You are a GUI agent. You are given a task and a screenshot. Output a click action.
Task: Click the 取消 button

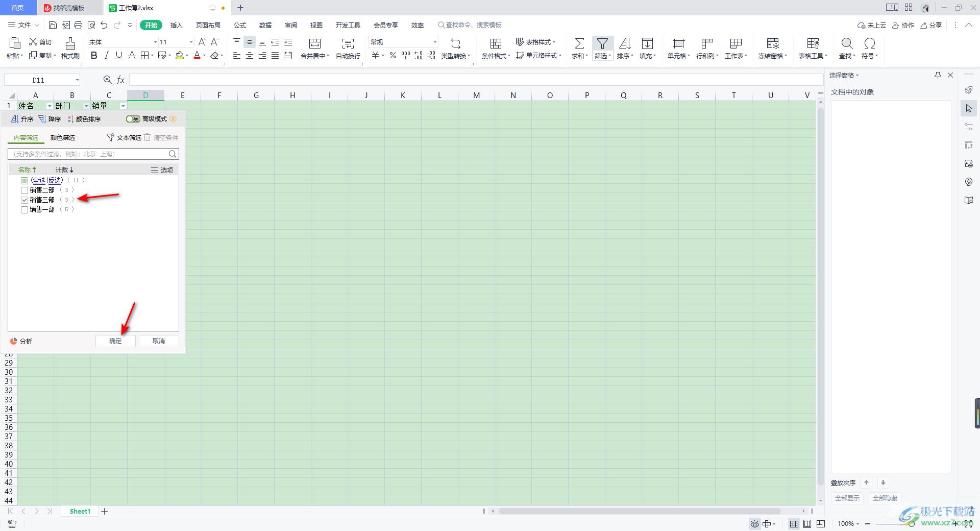159,341
